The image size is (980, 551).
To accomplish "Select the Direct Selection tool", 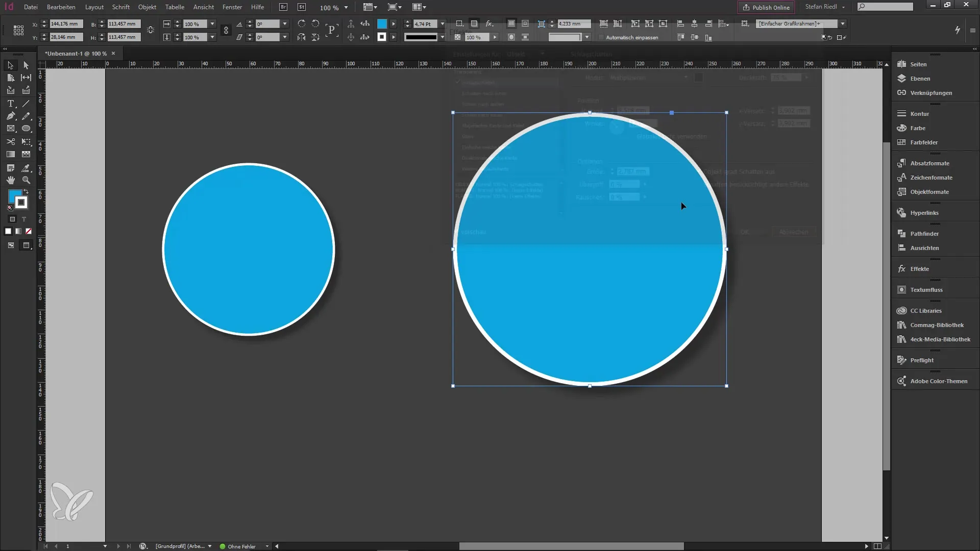I will [26, 65].
